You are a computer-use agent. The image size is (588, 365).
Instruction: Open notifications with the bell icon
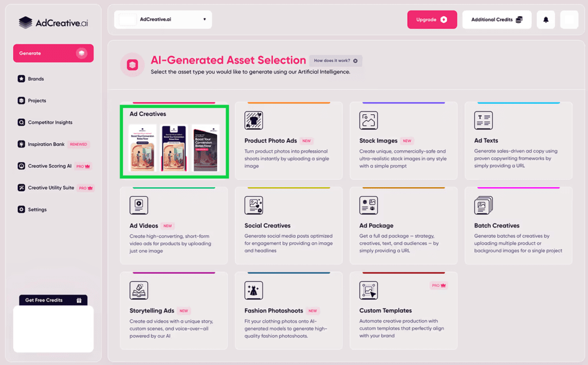tap(545, 20)
